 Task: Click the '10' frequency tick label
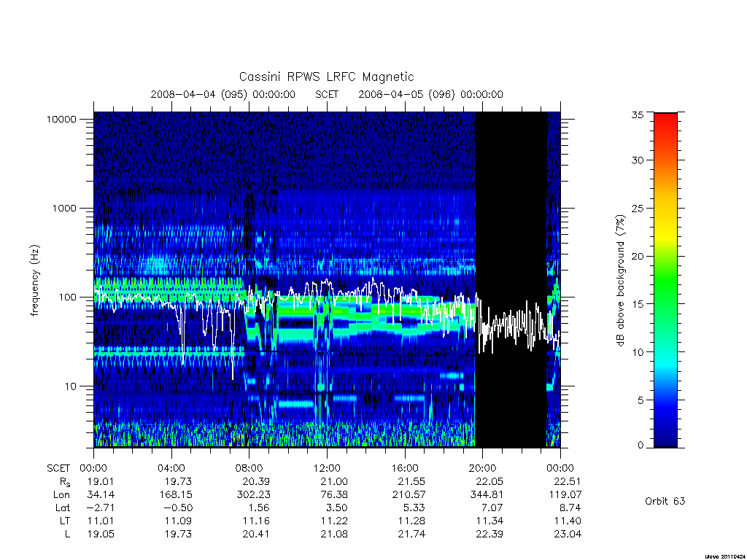pyautogui.click(x=70, y=386)
